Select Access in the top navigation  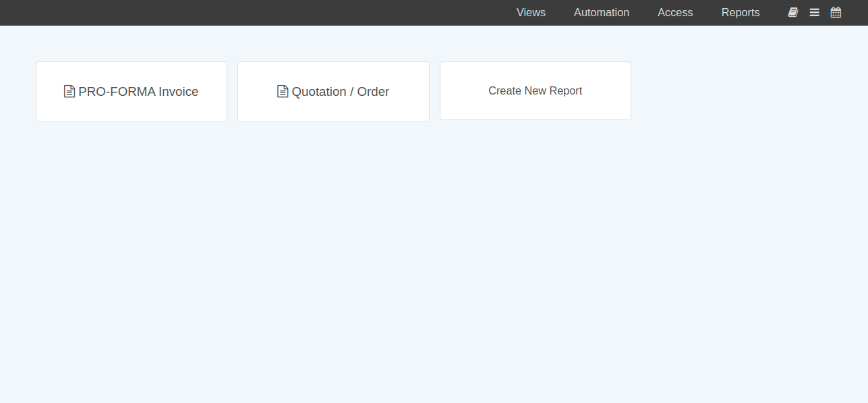675,12
